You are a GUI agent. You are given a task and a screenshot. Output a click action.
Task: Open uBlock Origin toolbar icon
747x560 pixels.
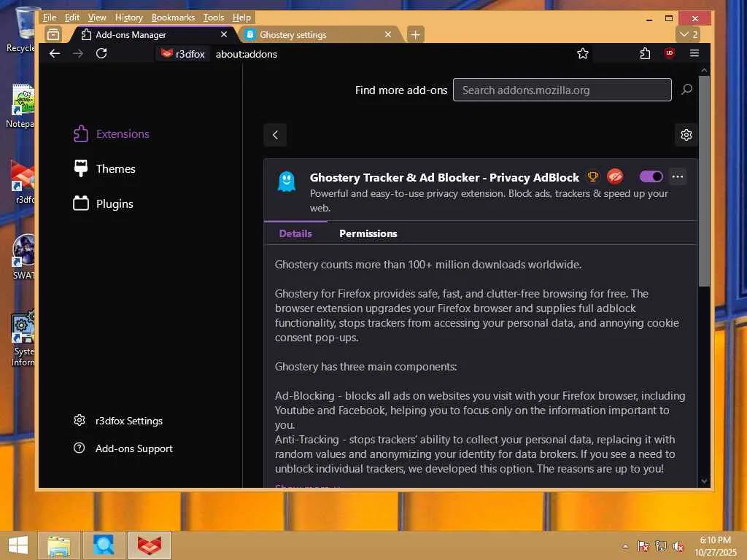tap(670, 53)
